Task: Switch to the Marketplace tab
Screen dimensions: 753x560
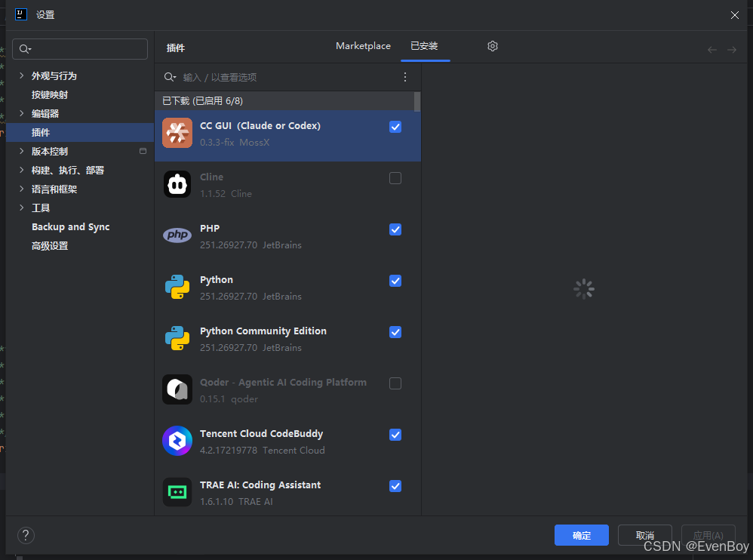Action: (363, 46)
